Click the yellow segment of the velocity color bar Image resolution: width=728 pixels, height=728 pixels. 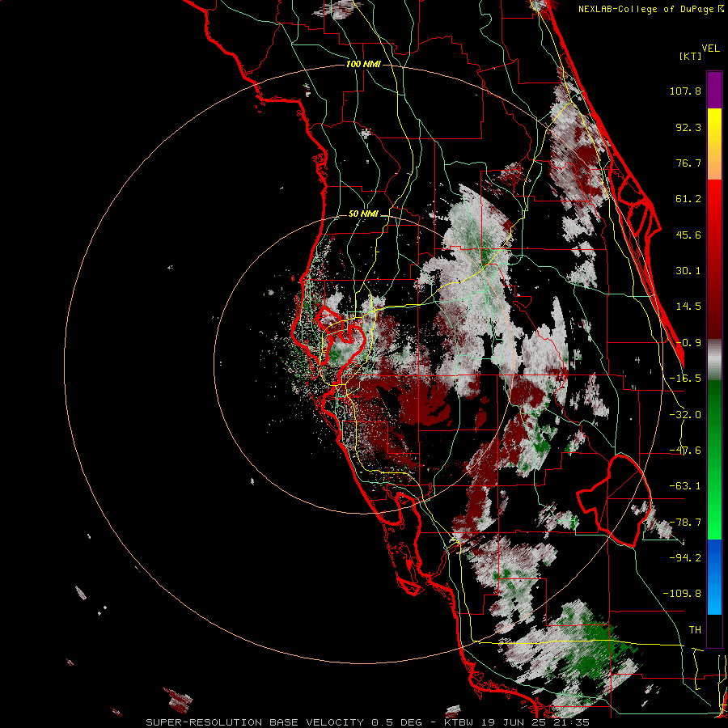(x=714, y=125)
